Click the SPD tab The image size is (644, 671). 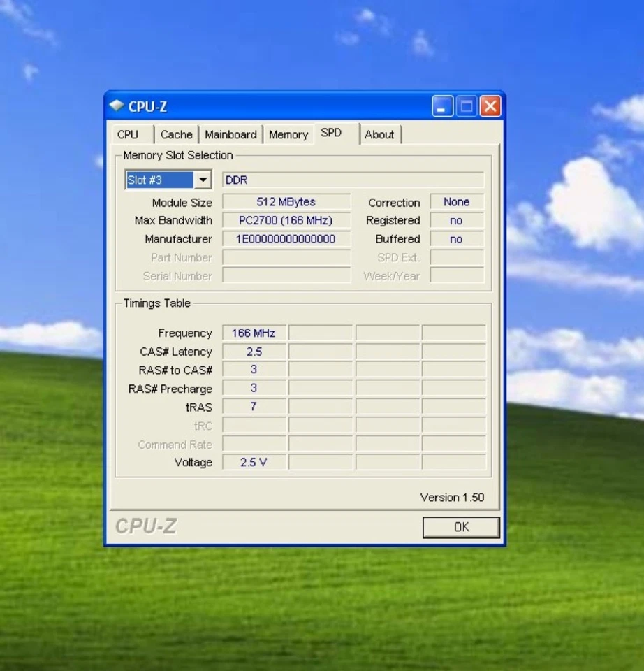tap(337, 133)
